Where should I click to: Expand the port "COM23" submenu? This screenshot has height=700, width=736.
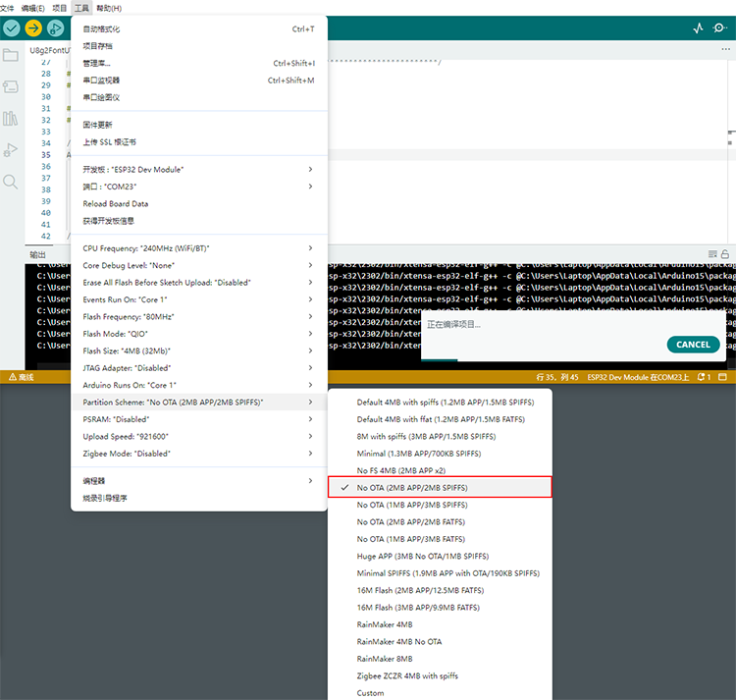[x=198, y=187]
